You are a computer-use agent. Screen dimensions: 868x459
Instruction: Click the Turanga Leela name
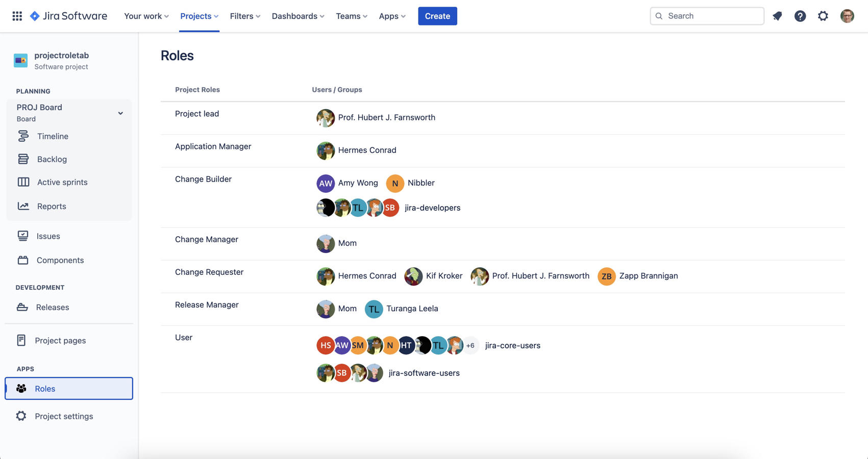[x=412, y=309]
